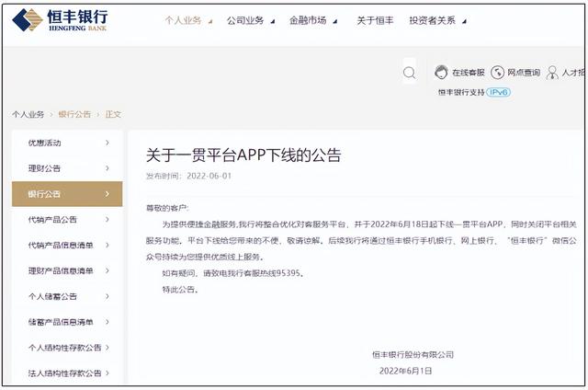
Task: Select highlighted 银行公告 sidebar item
Action: pos(67,194)
